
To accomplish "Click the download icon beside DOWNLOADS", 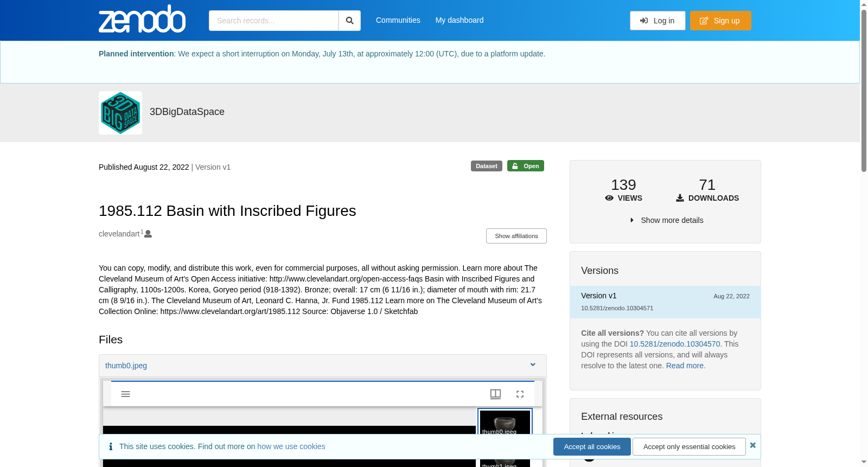I will [680, 199].
